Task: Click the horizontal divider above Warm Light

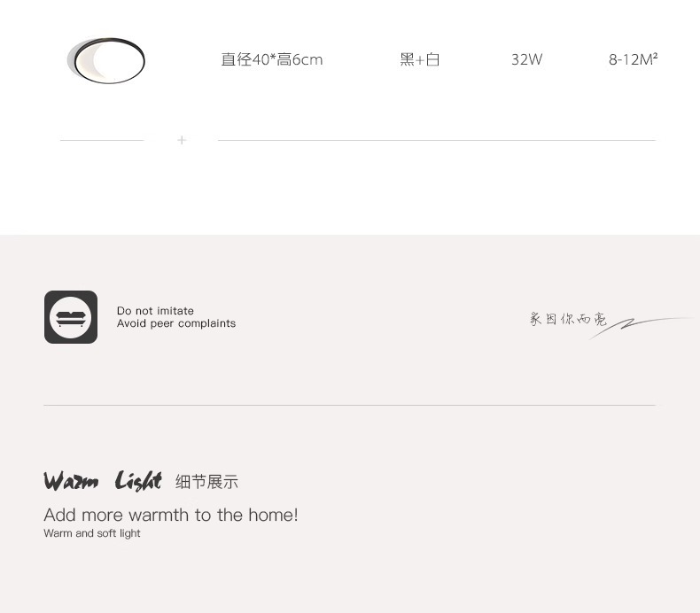Action: coord(349,406)
